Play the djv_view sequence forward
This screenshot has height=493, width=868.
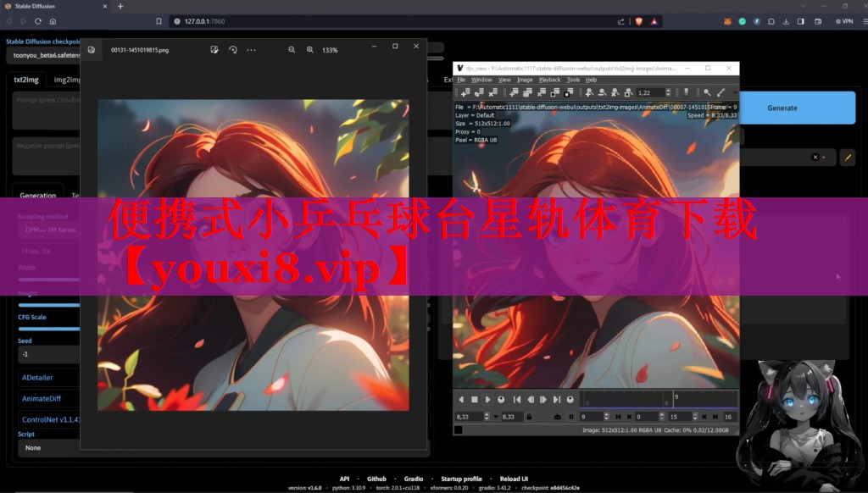(x=487, y=400)
